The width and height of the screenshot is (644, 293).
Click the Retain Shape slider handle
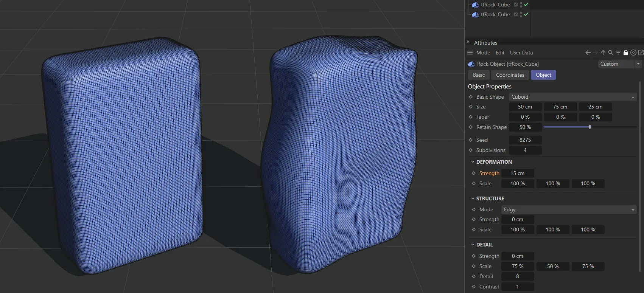[x=590, y=127]
